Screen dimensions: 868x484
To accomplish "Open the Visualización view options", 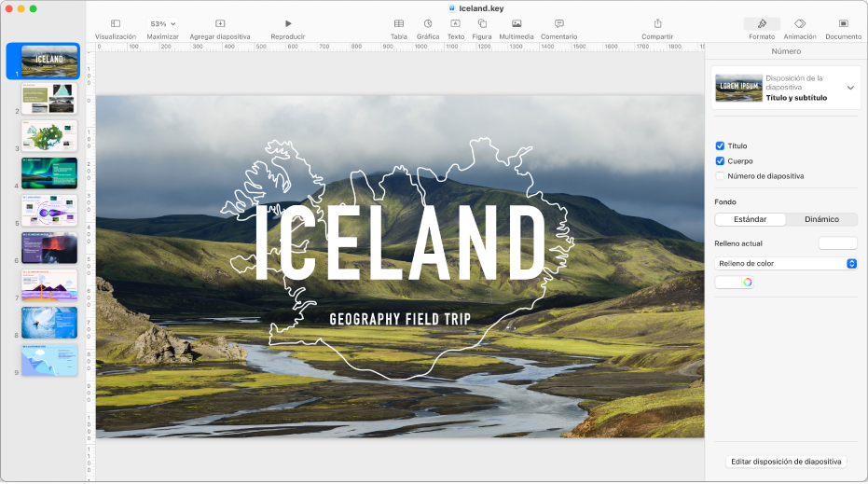I will pyautogui.click(x=116, y=24).
